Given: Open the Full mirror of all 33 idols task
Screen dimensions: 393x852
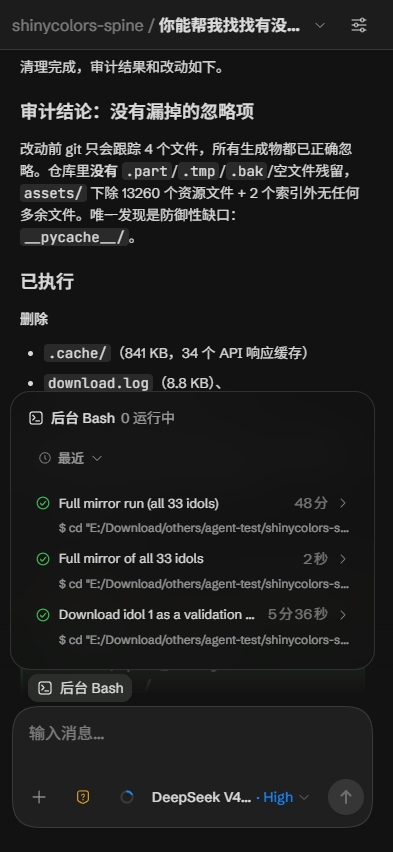Looking at the screenshot, I should tap(192, 570).
